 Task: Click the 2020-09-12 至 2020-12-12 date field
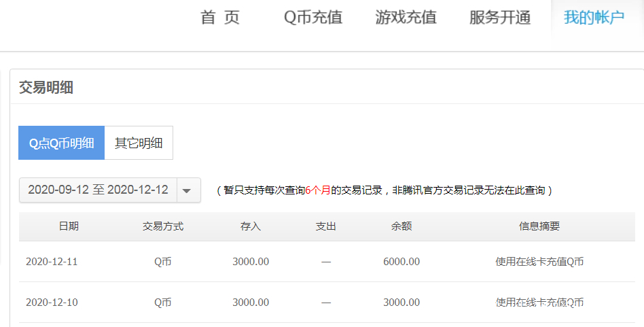tap(98, 190)
